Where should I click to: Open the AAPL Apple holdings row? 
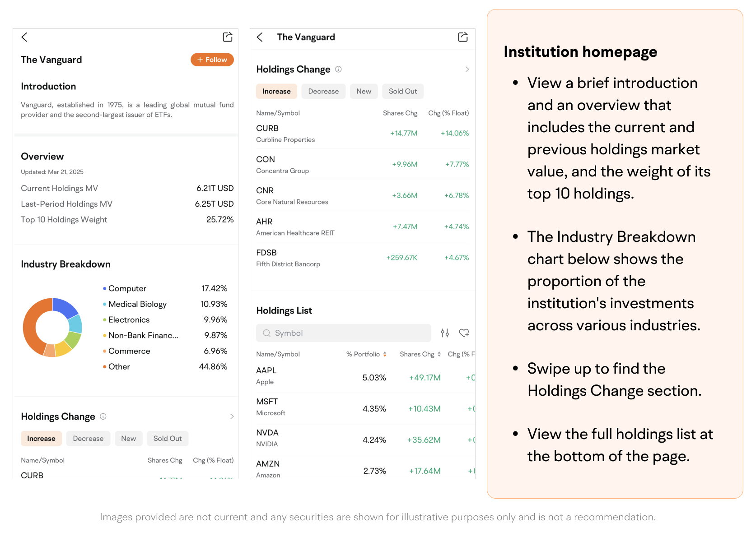[316, 376]
